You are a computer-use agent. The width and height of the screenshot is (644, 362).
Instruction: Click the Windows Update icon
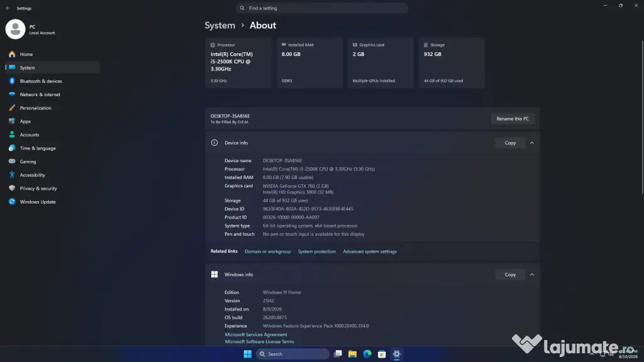[x=12, y=202]
